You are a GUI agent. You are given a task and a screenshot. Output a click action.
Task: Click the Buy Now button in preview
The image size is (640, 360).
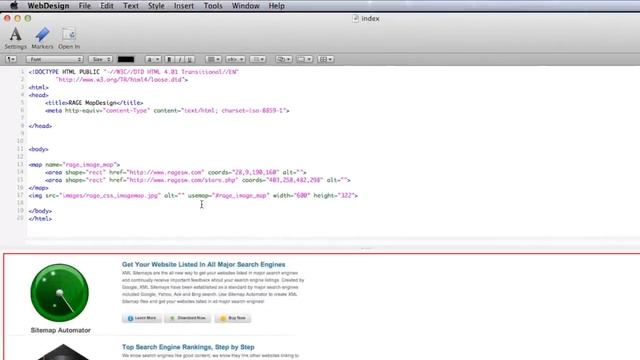point(233,318)
